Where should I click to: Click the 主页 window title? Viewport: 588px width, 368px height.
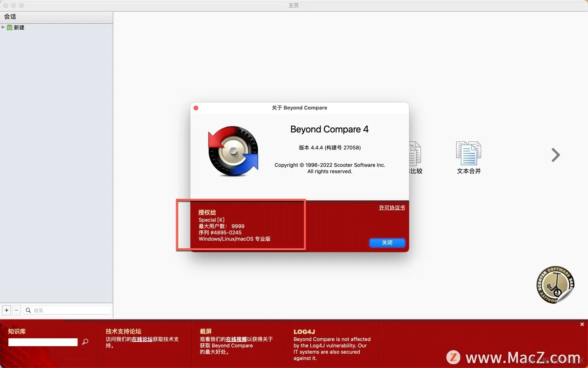coord(294,6)
